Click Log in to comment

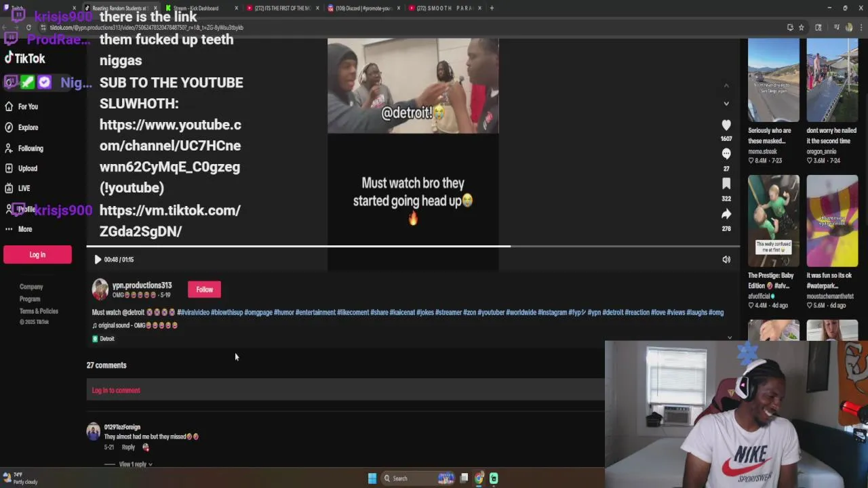[116, 390]
